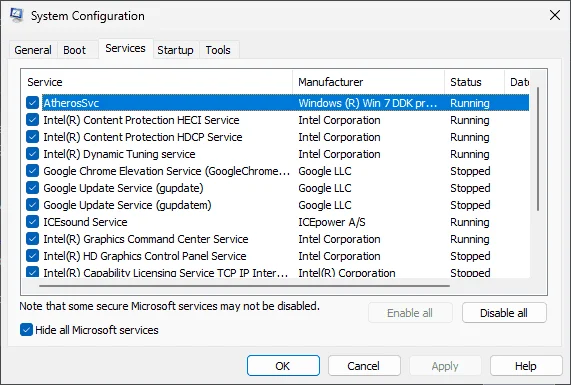Click Google LLC cell for Google Update (gupdatem)
The image size is (571, 385).
(325, 205)
